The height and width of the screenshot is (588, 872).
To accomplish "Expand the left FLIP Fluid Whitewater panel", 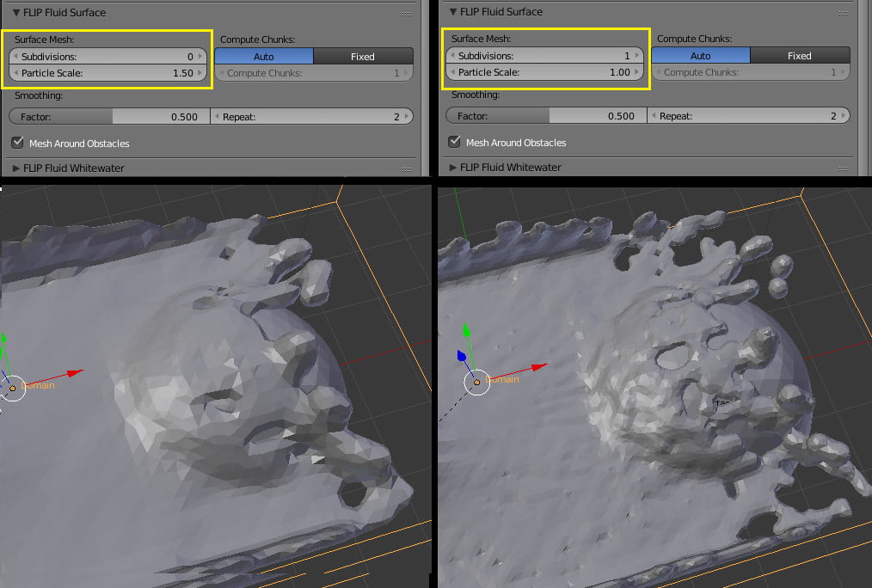I will point(16,168).
